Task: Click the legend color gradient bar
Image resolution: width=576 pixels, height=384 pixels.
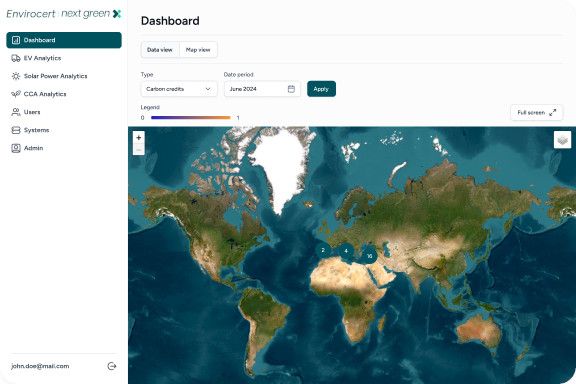Action: click(191, 118)
